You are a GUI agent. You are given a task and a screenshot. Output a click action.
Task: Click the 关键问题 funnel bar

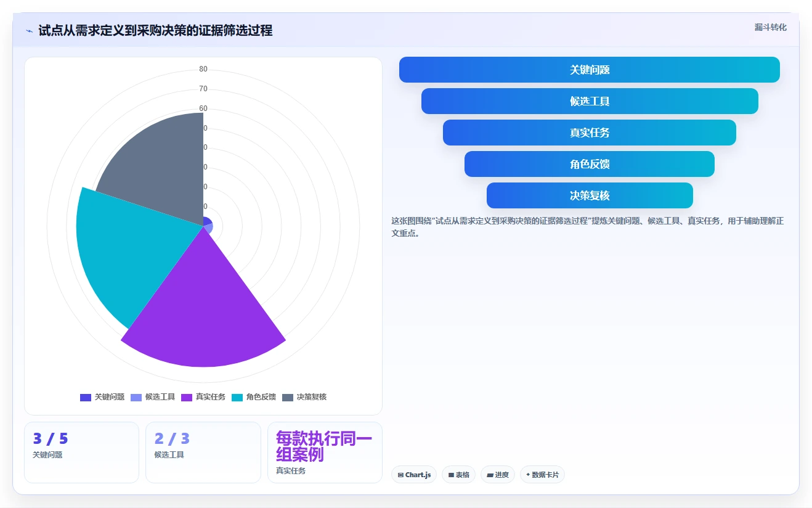pyautogui.click(x=590, y=70)
